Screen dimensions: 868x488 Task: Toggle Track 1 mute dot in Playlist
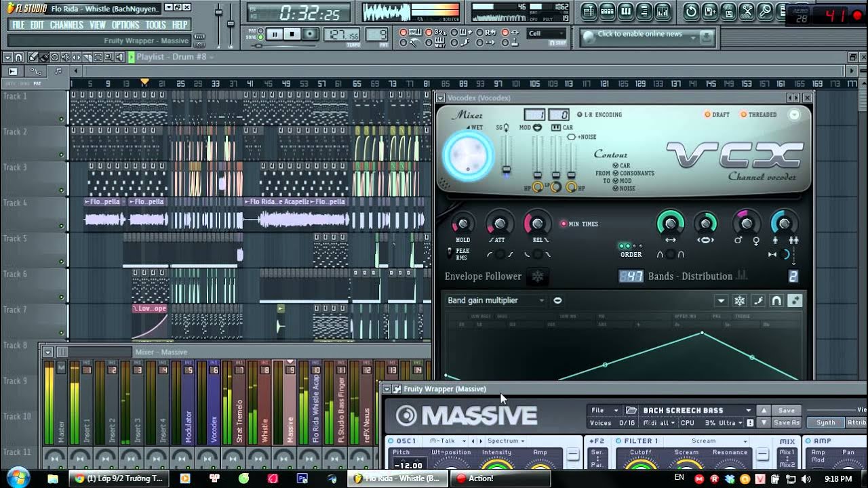click(62, 120)
